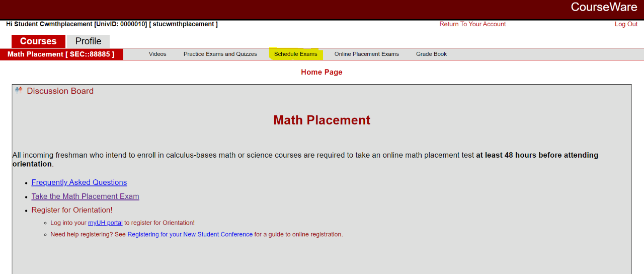The height and width of the screenshot is (274, 644).
Task: Click the Discussion Board people icon
Action: pos(19,90)
